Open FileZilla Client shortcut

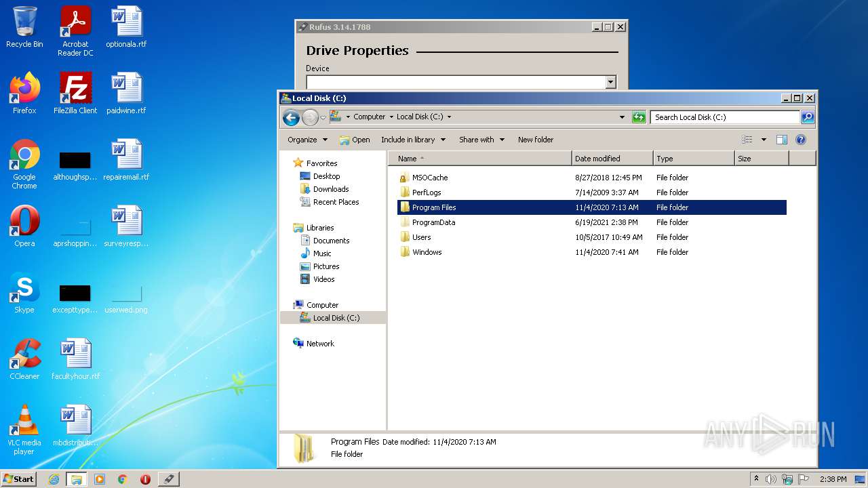point(75,94)
